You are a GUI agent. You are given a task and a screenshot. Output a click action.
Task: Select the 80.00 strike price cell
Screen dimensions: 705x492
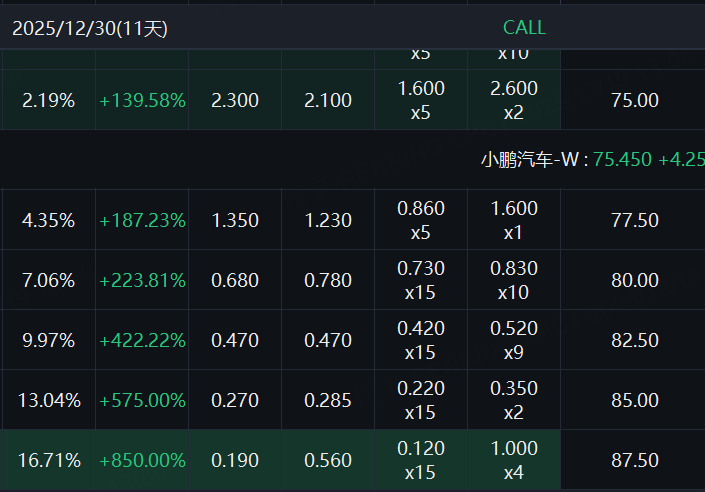[634, 280]
